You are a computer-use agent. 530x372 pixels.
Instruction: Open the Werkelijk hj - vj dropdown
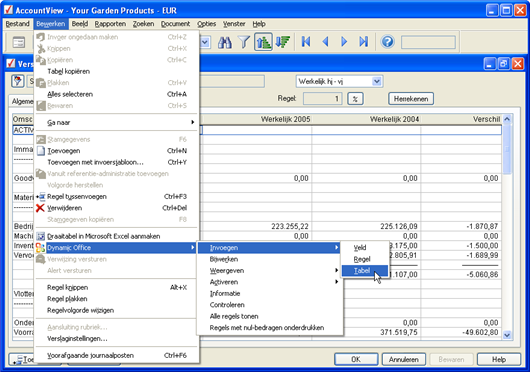pyautogui.click(x=377, y=81)
